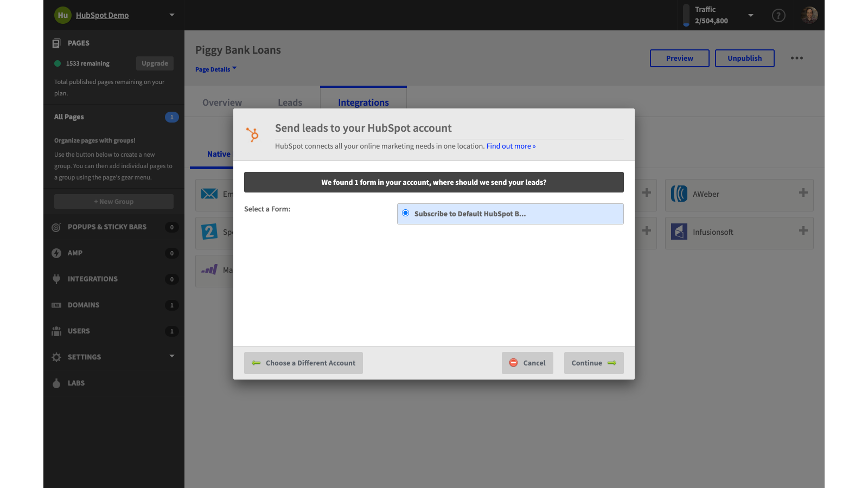The width and height of the screenshot is (868, 488).
Task: Click the Email envelope integration icon
Action: 209,194
